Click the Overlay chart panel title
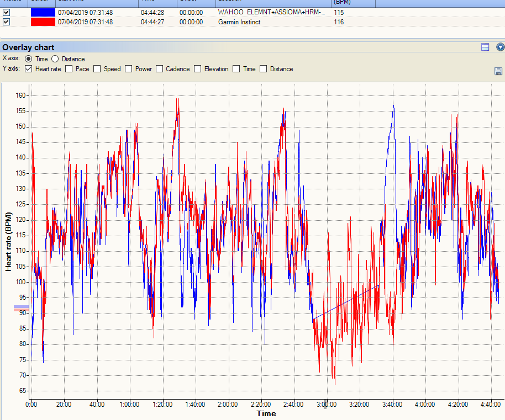Screen dimensions: 505x420 (x=28, y=47)
